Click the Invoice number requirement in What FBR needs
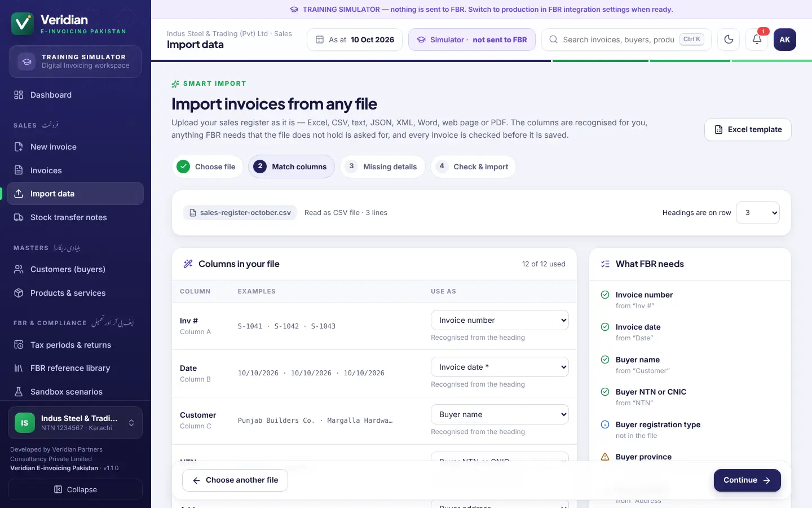Image resolution: width=812 pixels, height=508 pixels. [x=690, y=300]
